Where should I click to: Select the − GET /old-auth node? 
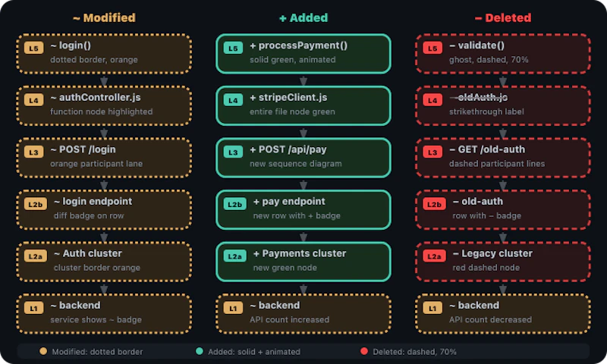tap(503, 158)
